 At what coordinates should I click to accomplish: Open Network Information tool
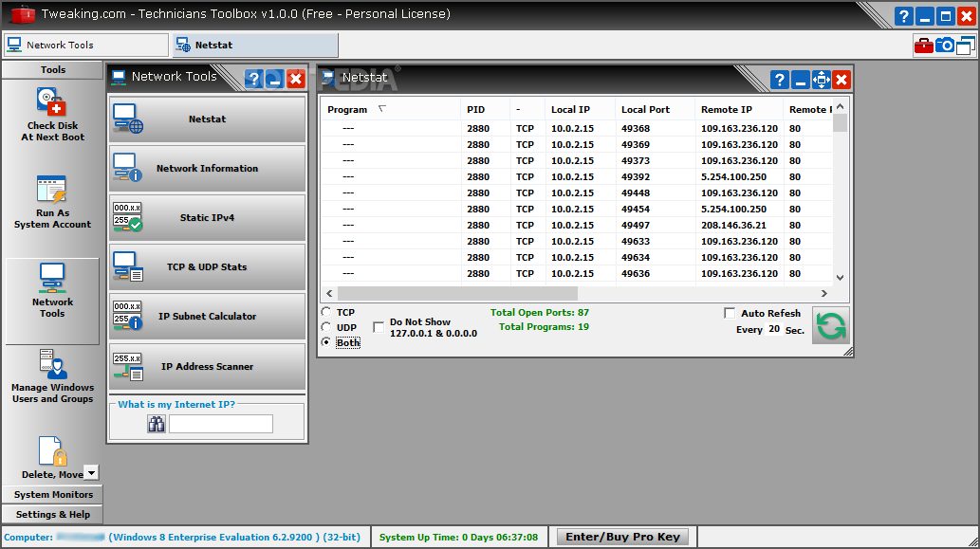[208, 168]
